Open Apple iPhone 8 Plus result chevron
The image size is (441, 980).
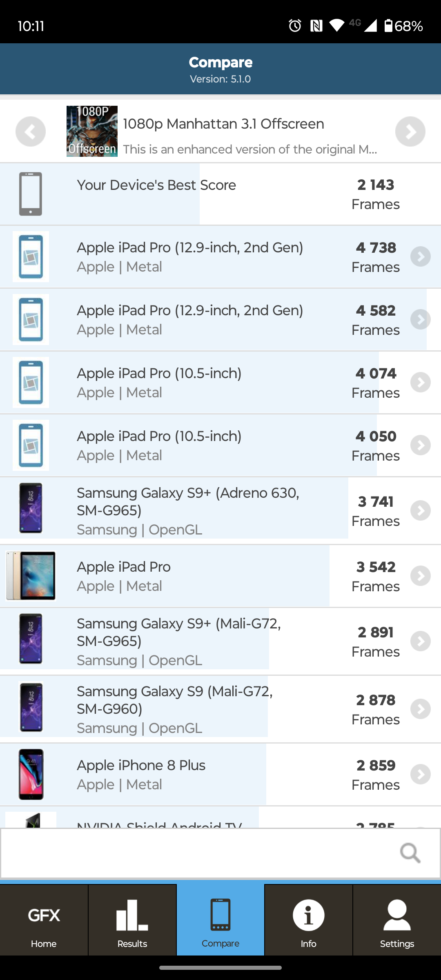pos(421,775)
